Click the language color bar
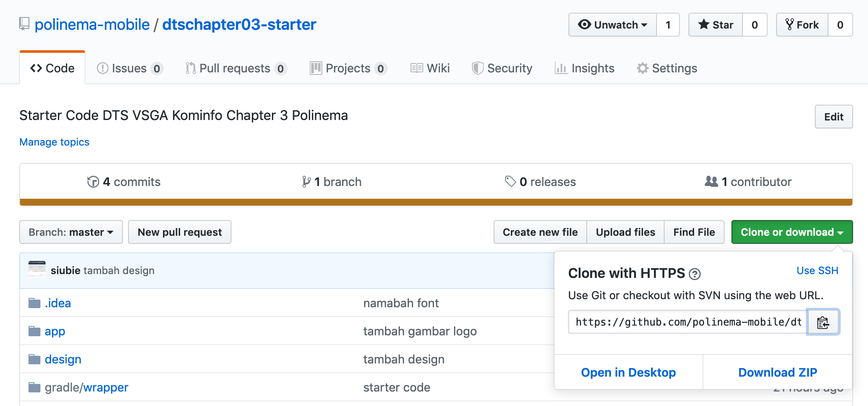This screenshot has width=868, height=406. (x=436, y=202)
